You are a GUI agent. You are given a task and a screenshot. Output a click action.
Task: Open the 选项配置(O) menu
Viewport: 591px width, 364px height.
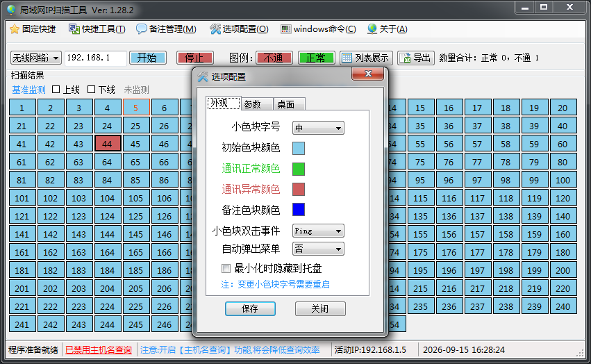239,29
